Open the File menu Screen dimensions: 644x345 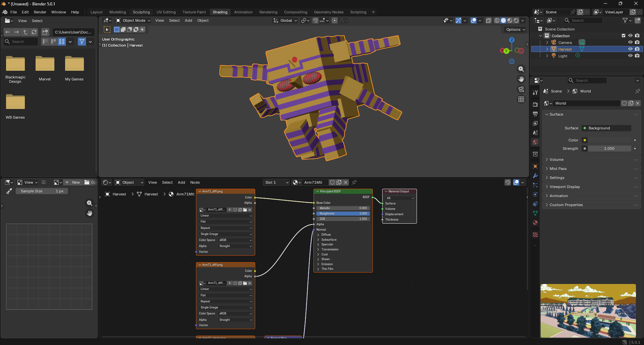(13, 12)
